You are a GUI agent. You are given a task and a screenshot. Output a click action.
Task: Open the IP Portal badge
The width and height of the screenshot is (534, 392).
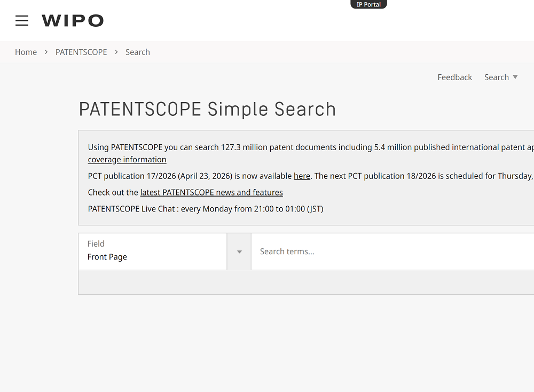368,4
